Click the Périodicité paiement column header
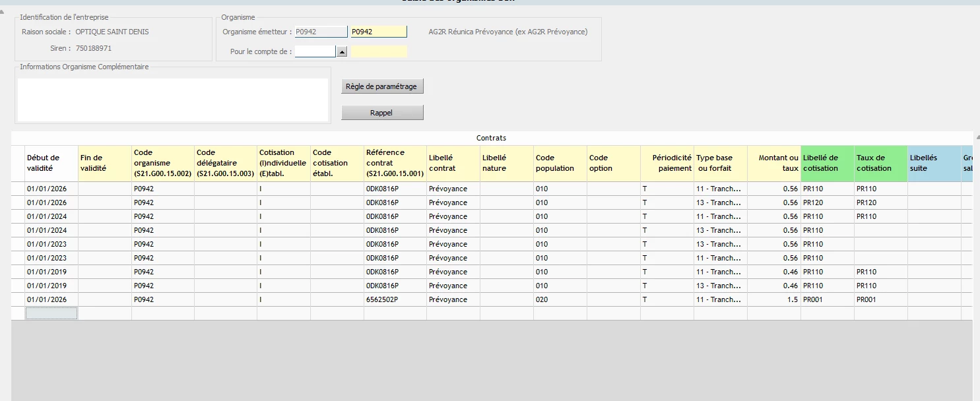 (667, 163)
